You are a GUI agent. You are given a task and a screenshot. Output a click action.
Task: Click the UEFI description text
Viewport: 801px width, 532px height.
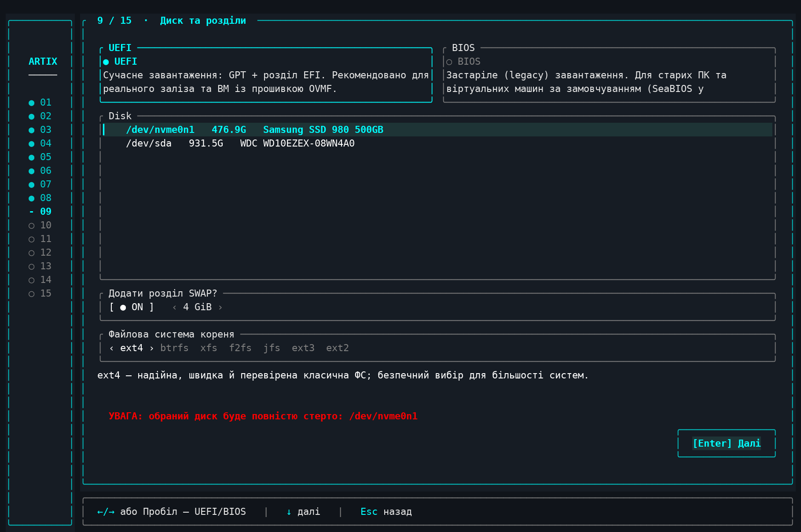click(x=266, y=82)
